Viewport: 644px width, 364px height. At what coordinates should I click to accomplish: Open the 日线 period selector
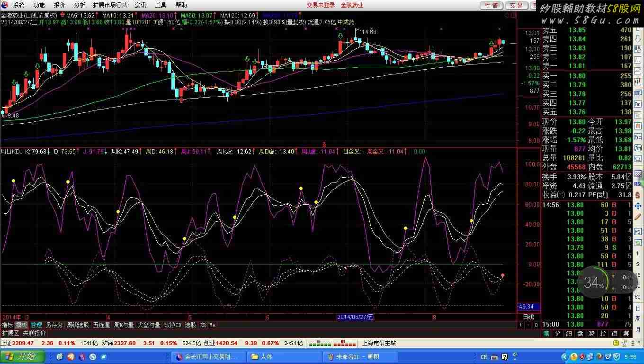click(528, 317)
